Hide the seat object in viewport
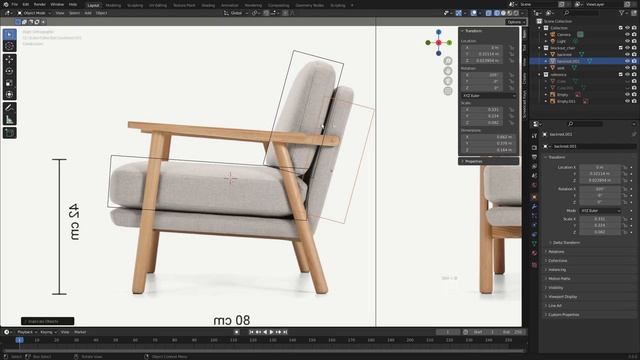640x360 pixels. click(627, 68)
